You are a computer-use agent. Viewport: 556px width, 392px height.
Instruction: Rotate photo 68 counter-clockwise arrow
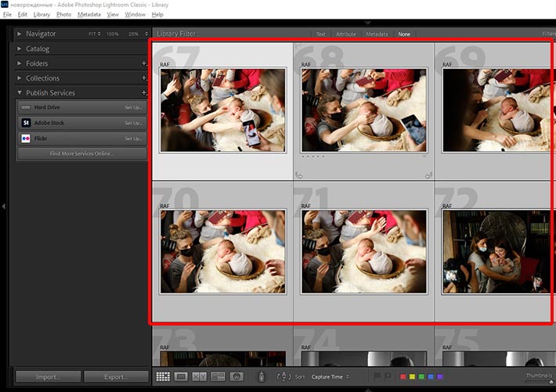(299, 175)
